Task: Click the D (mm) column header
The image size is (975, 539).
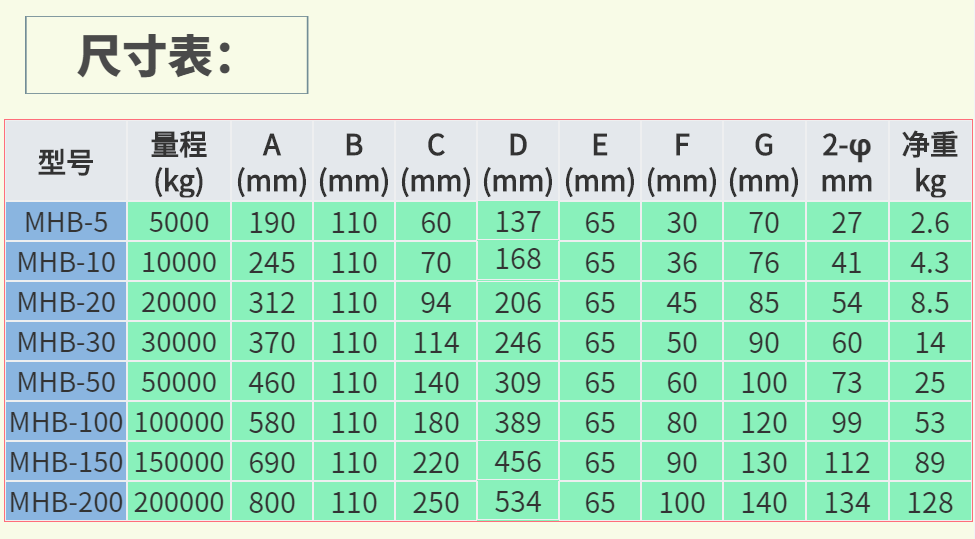Action: (518, 162)
